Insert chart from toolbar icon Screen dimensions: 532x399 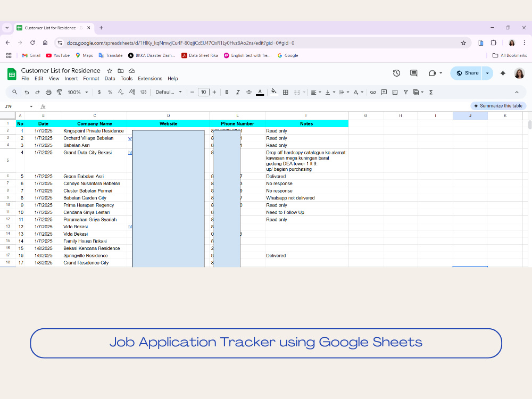(395, 92)
